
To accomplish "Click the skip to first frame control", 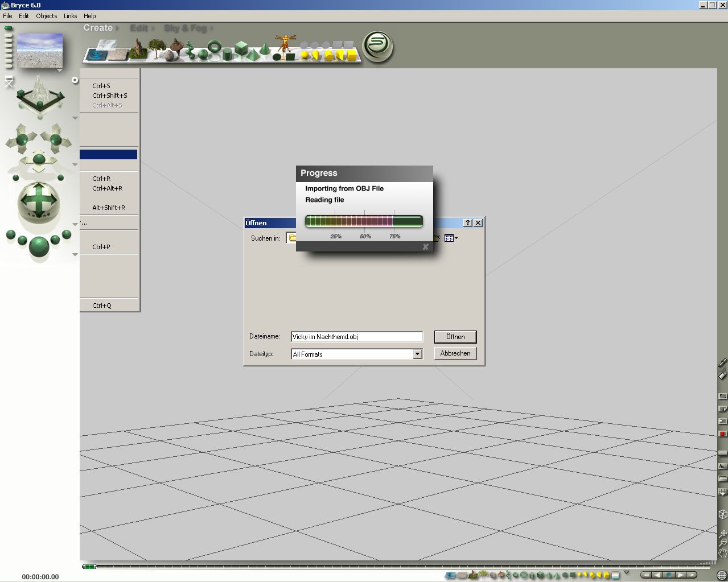I will click(x=647, y=575).
